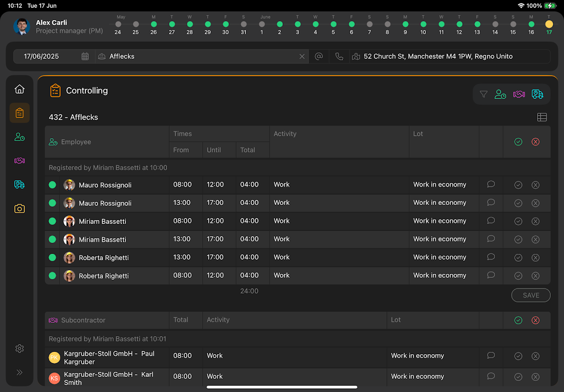The image size is (564, 392).
Task: Approve all employee entries with green check
Action: [518, 142]
